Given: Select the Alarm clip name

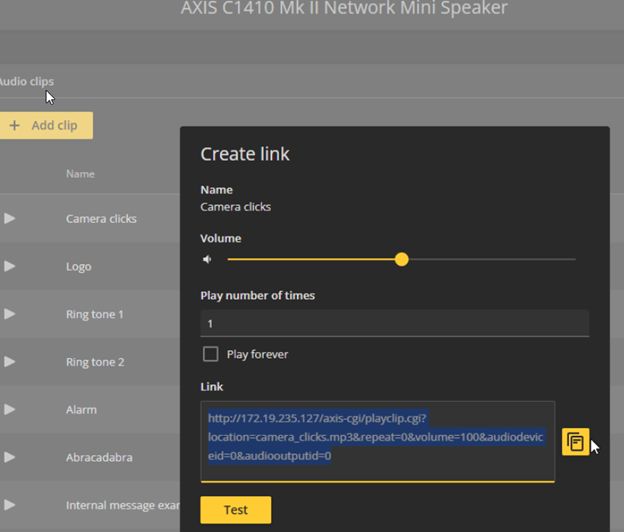Looking at the screenshot, I should (x=81, y=409).
